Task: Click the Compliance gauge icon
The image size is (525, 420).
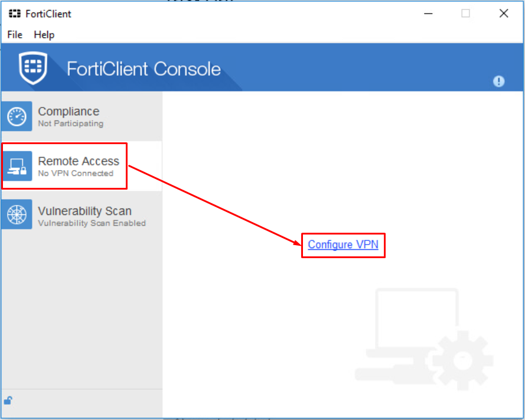Action: (17, 116)
